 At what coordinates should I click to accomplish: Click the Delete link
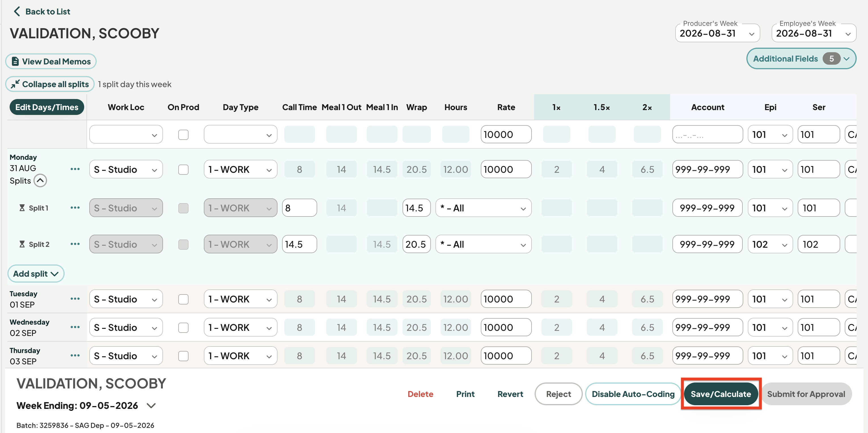point(420,394)
